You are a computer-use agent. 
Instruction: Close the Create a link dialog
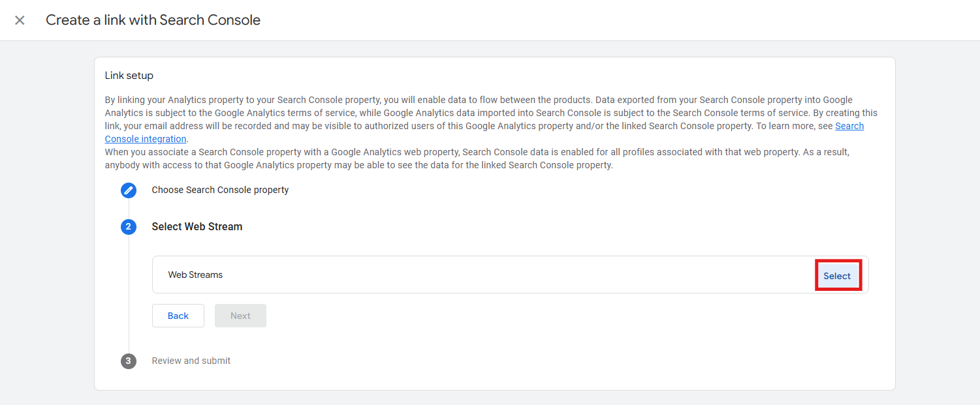click(20, 20)
